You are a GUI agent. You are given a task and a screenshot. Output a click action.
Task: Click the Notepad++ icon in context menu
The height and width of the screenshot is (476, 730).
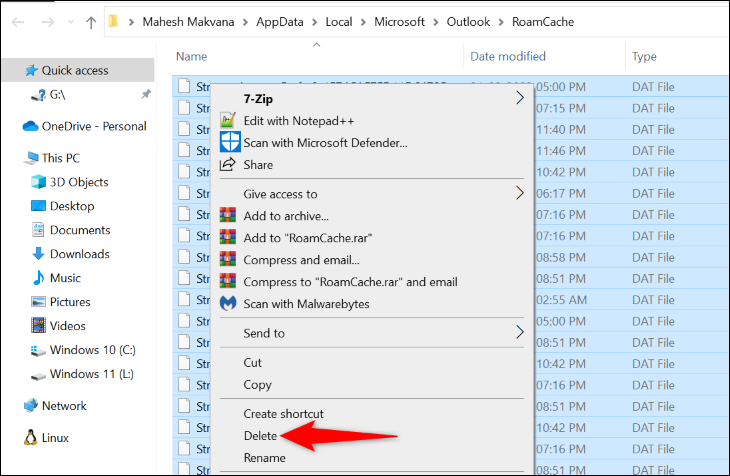tap(228, 121)
